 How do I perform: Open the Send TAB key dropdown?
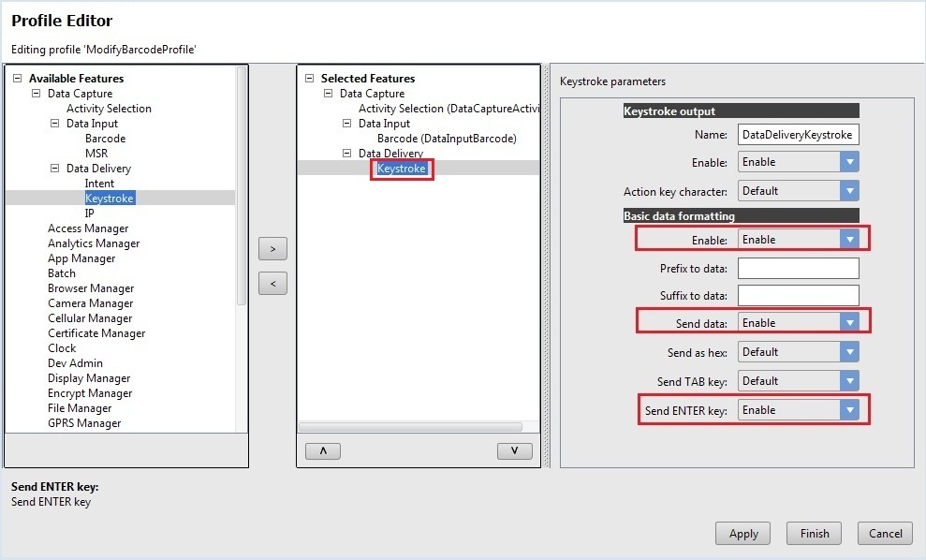(849, 381)
